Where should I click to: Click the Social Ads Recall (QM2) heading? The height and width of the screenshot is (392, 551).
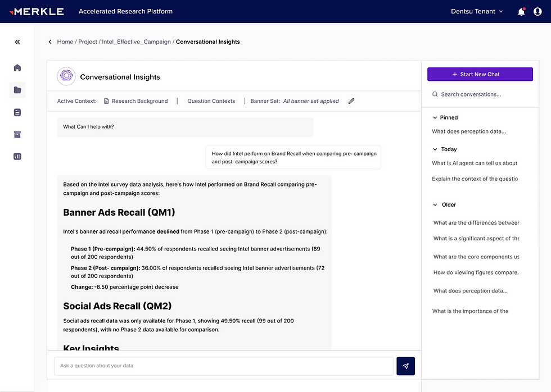click(x=118, y=307)
